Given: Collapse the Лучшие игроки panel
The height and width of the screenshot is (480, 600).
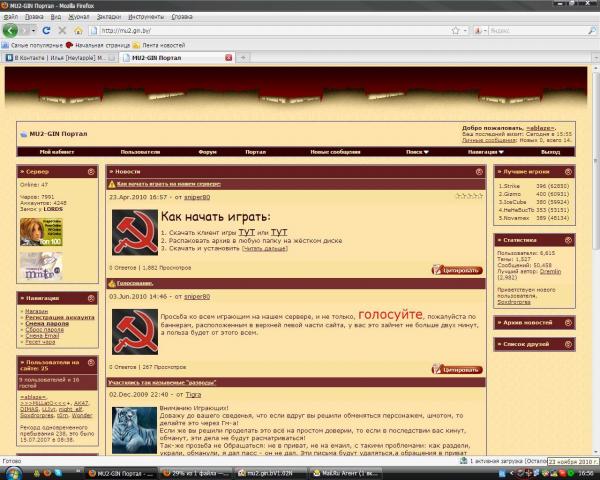Looking at the screenshot, I should coord(568,172).
